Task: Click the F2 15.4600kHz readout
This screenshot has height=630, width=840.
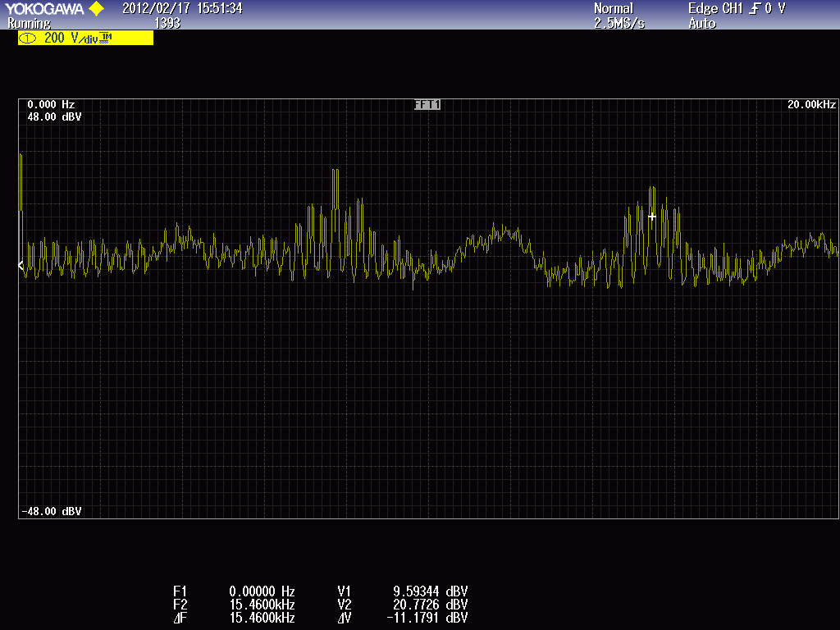Action: click(234, 605)
